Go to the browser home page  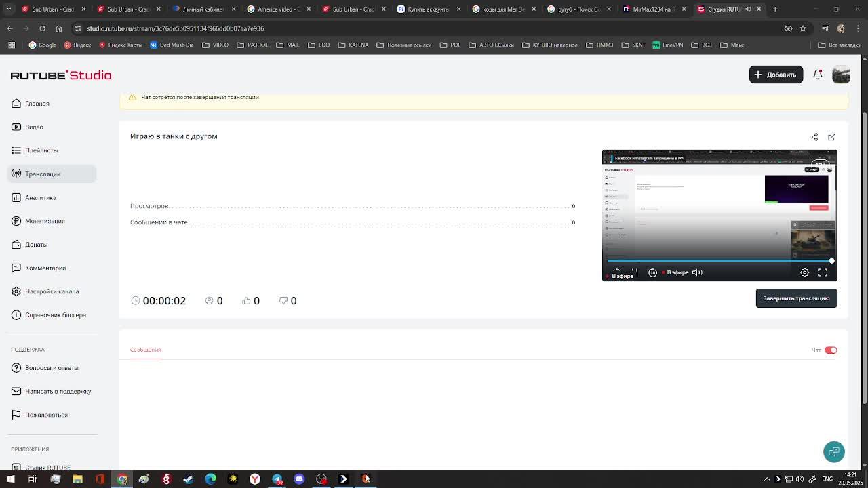point(58,28)
